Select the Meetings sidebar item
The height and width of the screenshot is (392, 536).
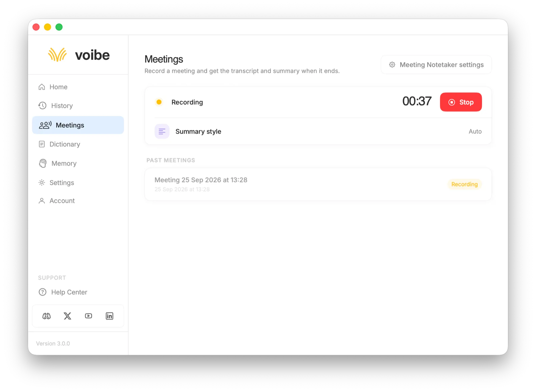point(78,125)
